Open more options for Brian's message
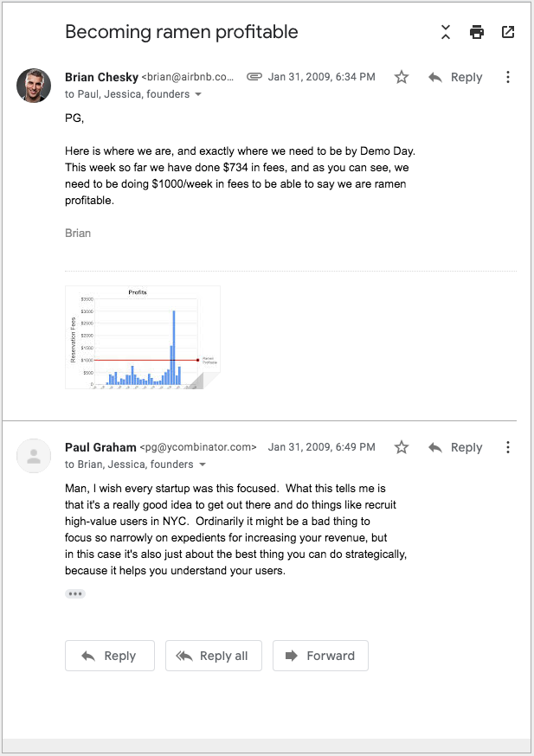This screenshot has width=534, height=756. (x=508, y=77)
